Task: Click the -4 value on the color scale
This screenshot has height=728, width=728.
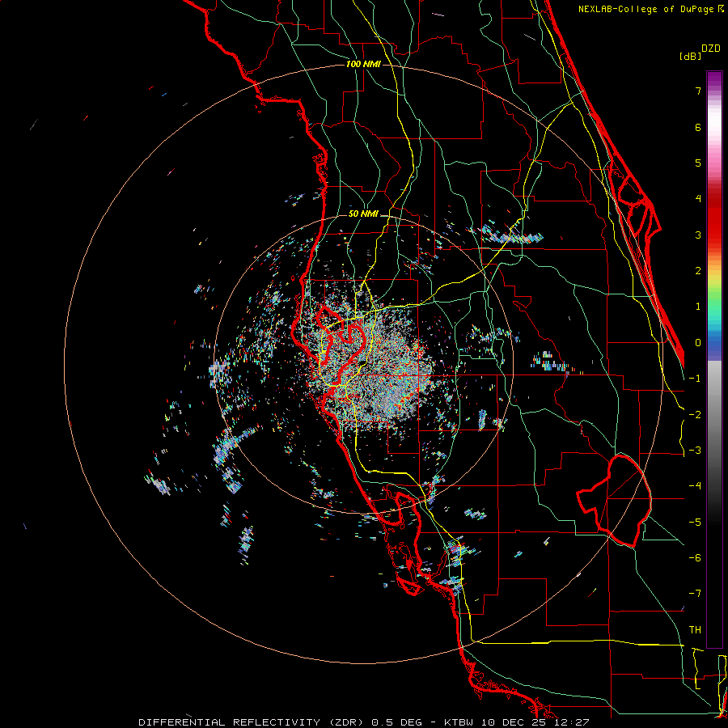Action: (695, 486)
